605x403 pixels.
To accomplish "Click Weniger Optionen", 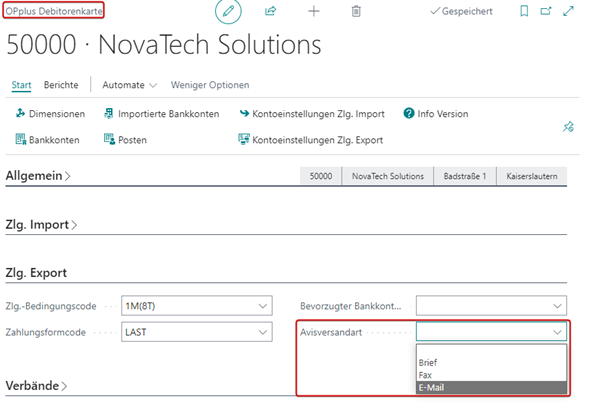I will 210,85.
